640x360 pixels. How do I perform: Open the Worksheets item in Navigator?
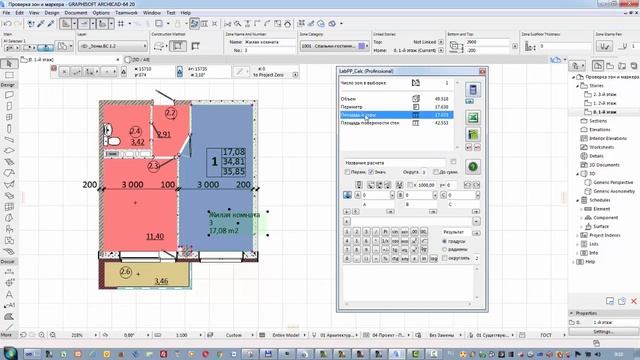(602, 147)
